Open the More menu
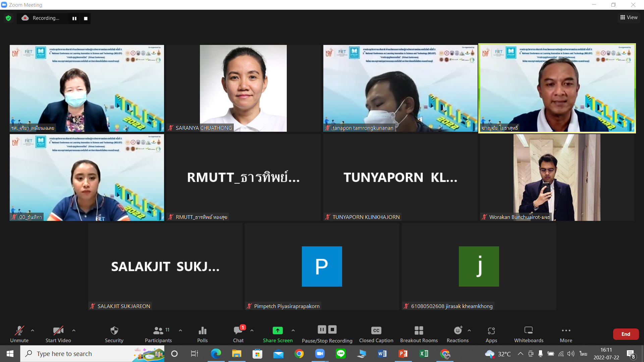 pyautogui.click(x=566, y=331)
